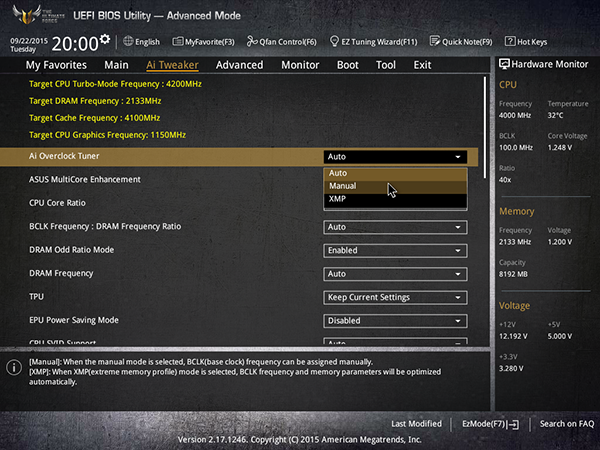The image size is (600, 450).
Task: Switch to Main tab
Action: pos(116,65)
